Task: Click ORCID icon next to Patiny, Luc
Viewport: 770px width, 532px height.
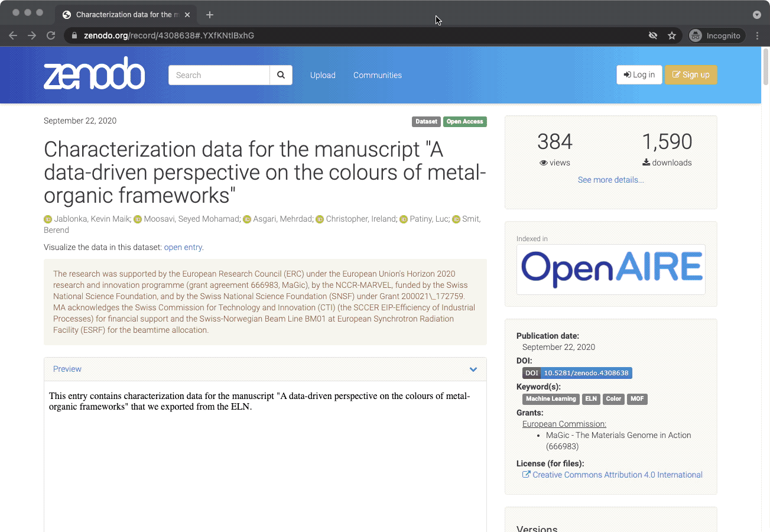Action: (404, 219)
